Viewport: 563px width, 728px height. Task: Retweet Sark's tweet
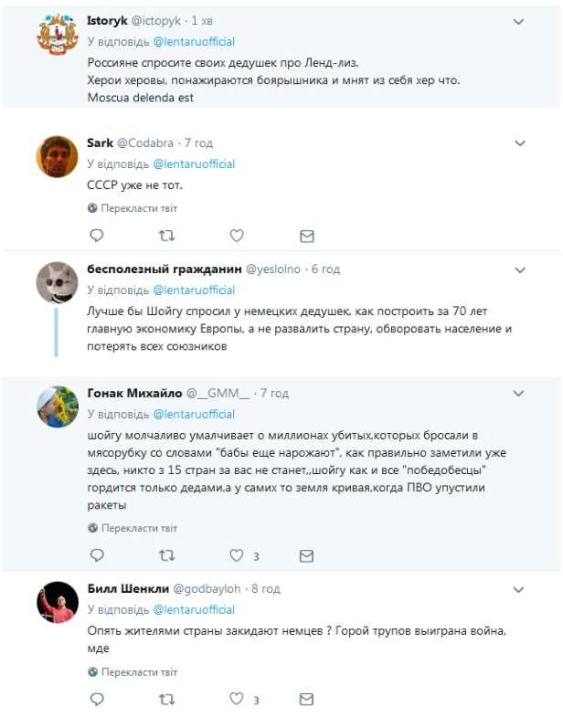(x=166, y=236)
